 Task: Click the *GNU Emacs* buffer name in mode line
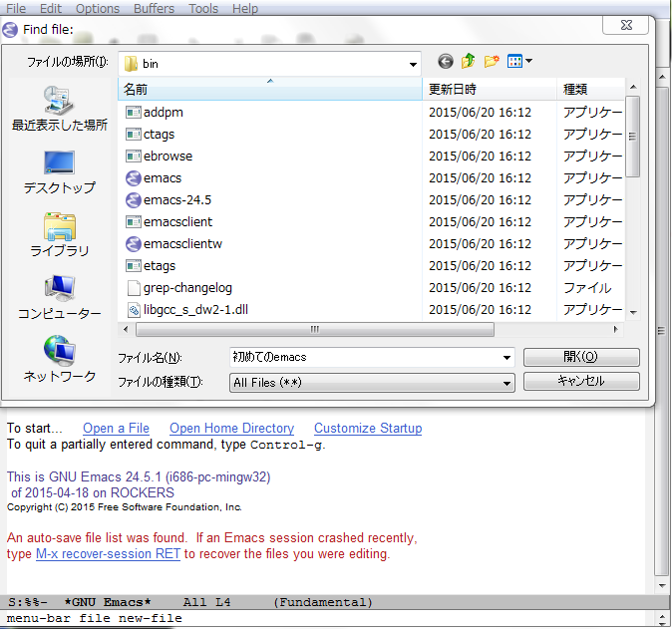[107, 602]
